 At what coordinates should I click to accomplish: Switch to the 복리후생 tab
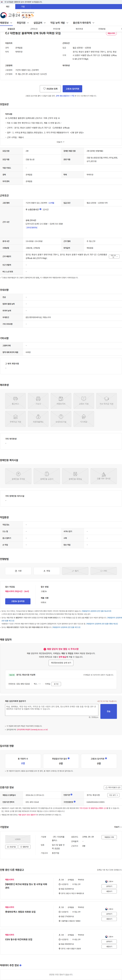(x=79, y=29)
